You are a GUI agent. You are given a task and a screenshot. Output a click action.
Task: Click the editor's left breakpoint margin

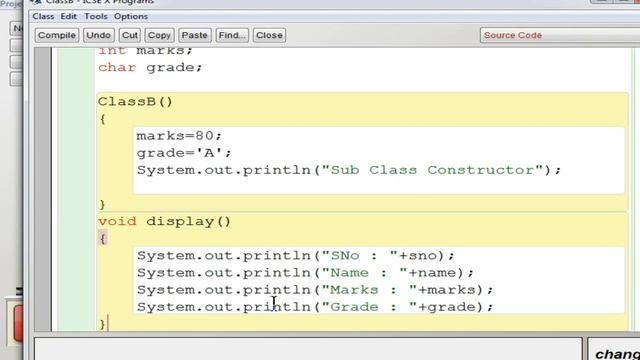[43, 189]
